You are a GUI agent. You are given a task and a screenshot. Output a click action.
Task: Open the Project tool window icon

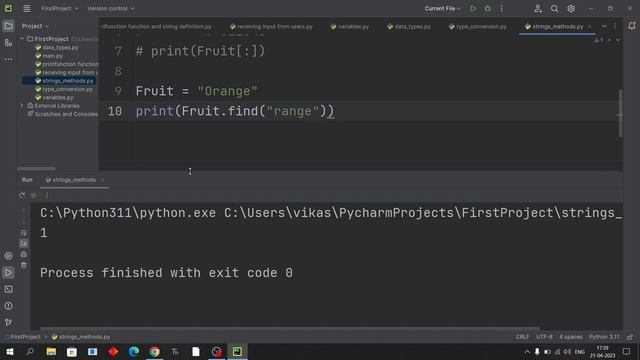8,26
